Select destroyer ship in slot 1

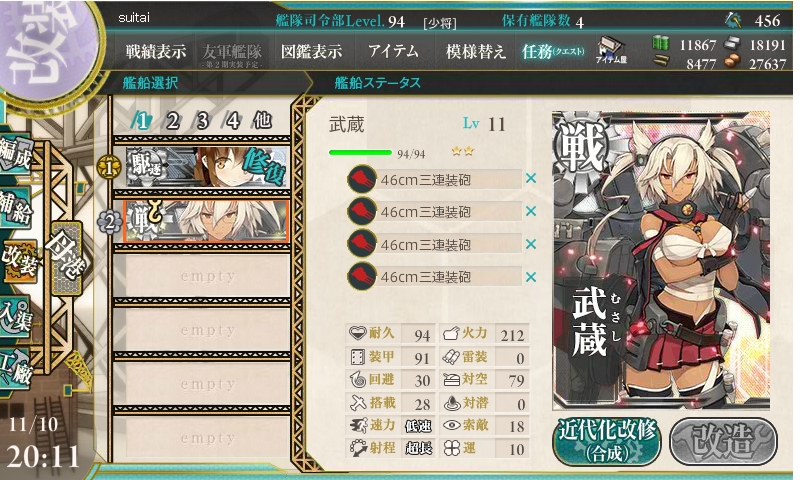[x=208, y=166]
